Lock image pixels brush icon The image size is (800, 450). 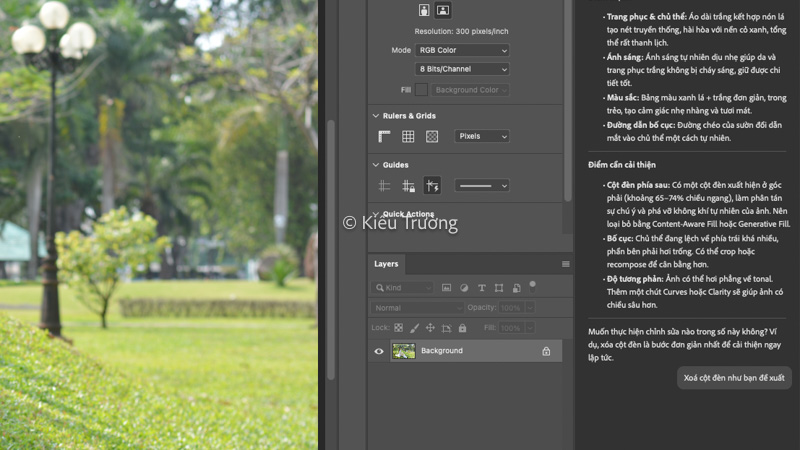[x=414, y=328]
